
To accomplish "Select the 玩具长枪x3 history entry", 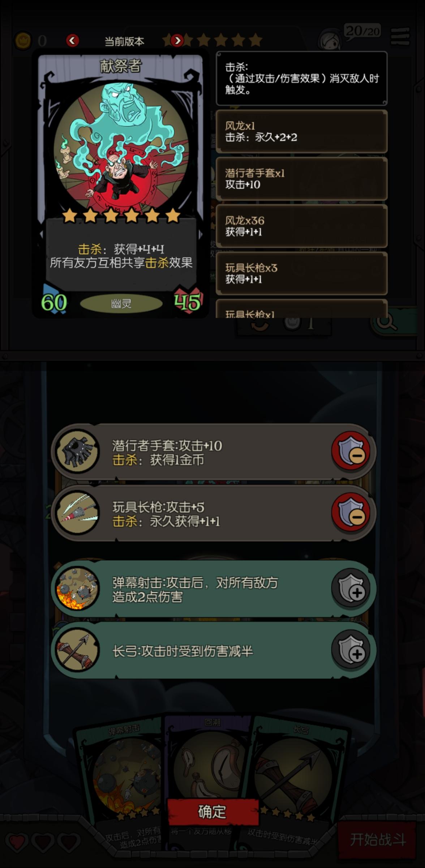I will pyautogui.click(x=301, y=273).
